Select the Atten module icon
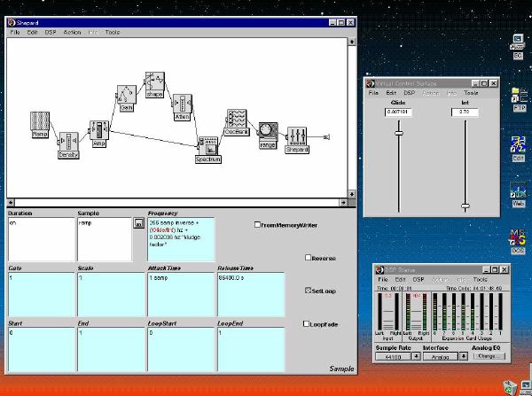Screen dimensions: 532x396 pyautogui.click(x=183, y=104)
